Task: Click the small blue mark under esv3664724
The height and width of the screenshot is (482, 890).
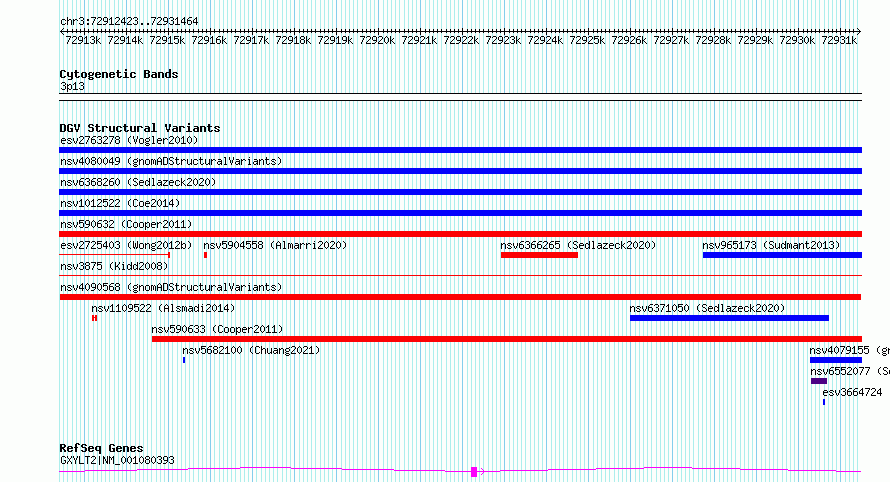Action: tap(824, 402)
